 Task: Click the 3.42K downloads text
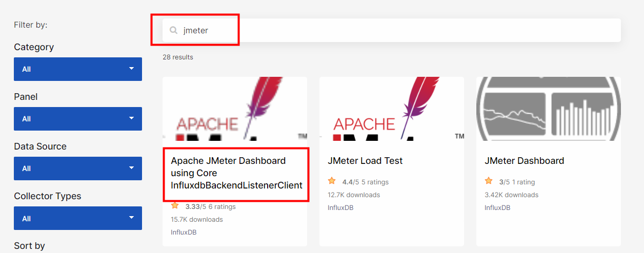pos(512,195)
